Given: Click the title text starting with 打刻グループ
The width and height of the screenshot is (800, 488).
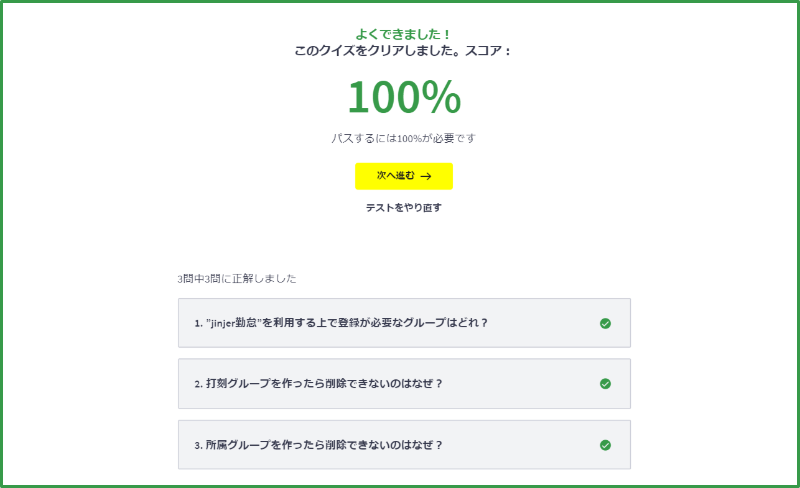Looking at the screenshot, I should (324, 384).
